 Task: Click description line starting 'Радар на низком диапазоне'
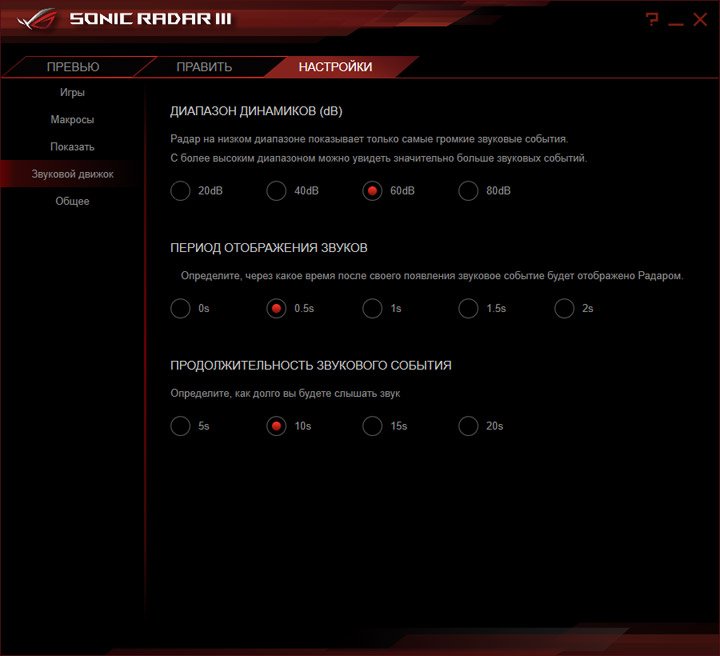(x=369, y=139)
